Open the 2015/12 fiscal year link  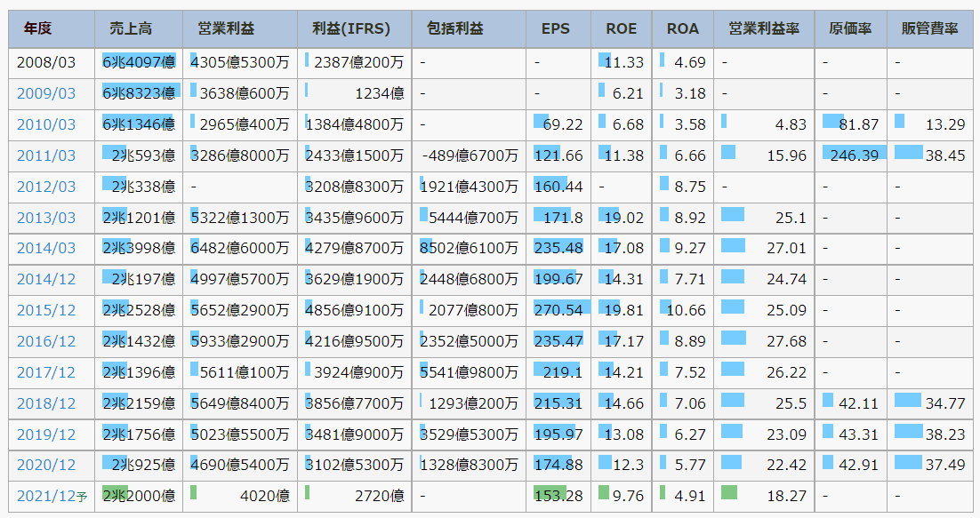pos(45,310)
